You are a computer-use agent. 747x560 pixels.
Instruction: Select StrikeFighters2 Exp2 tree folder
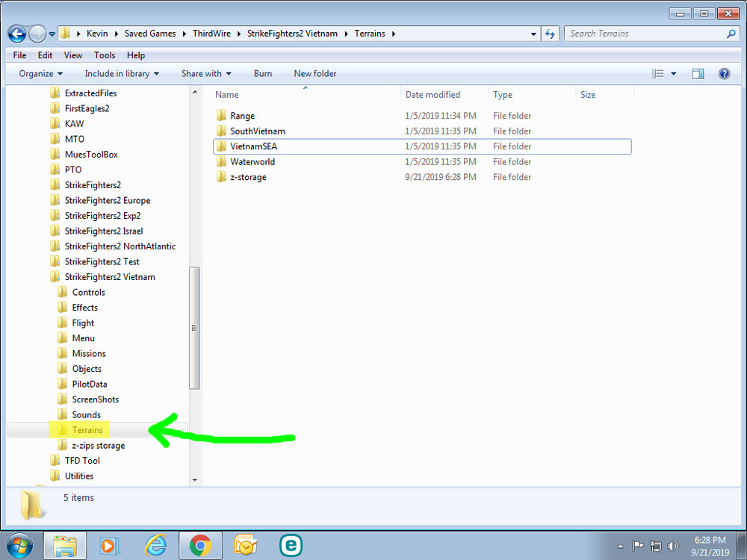point(102,215)
